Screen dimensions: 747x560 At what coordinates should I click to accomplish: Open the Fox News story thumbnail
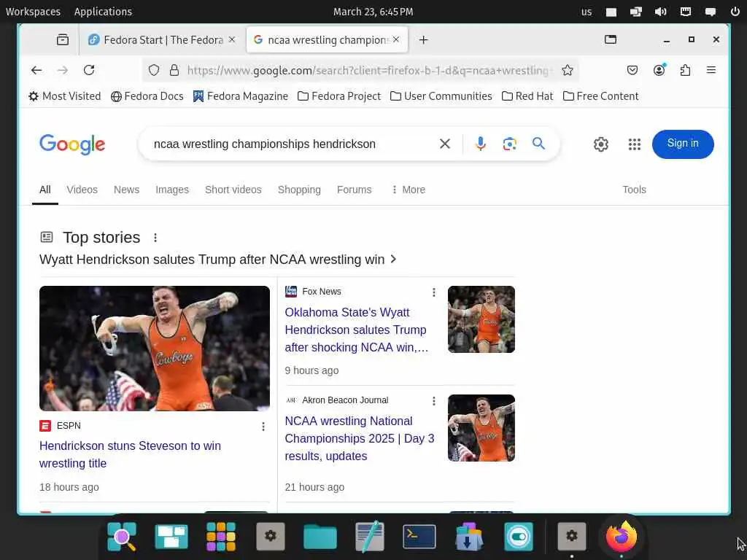pos(481,319)
